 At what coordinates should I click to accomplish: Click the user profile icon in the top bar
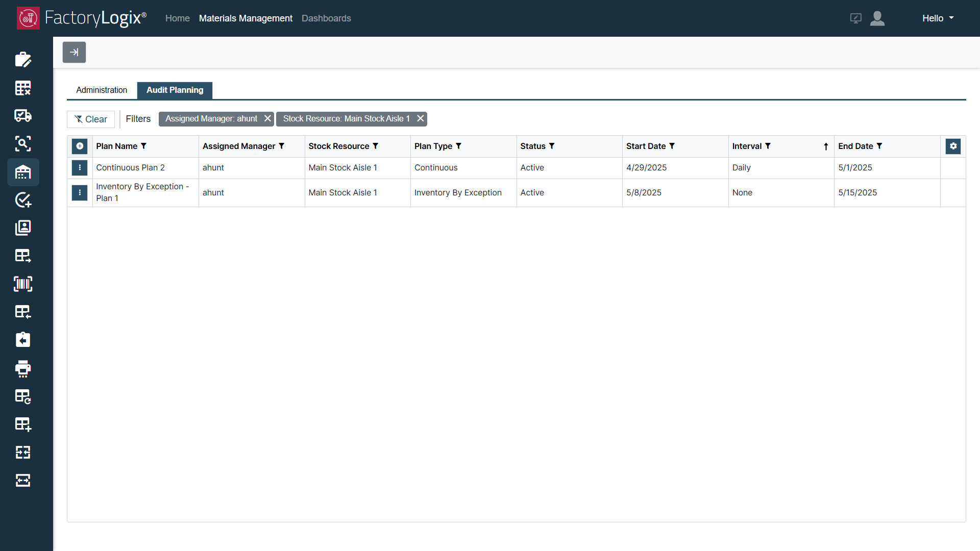[877, 18]
